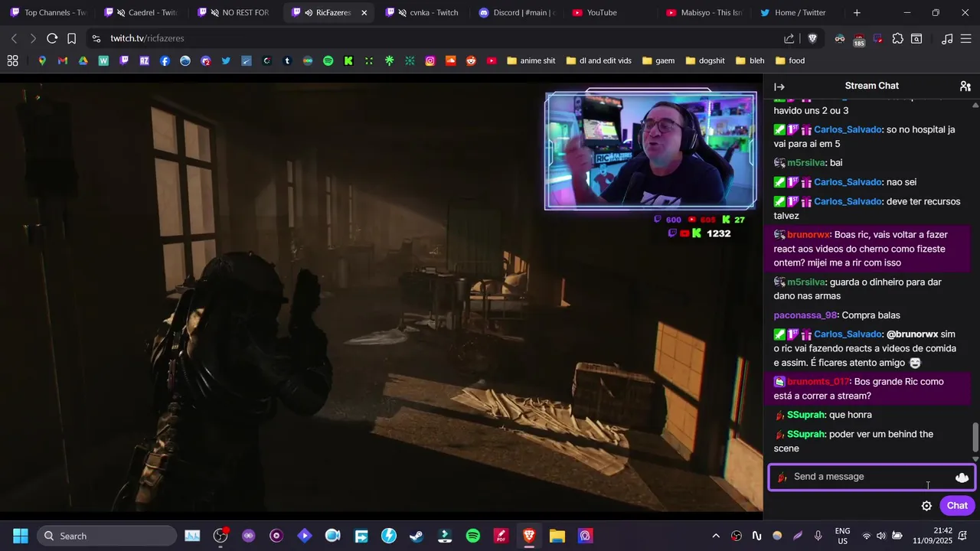Click the chat scrollbar thumb
Viewport: 980px width, 551px height.
[x=975, y=439]
